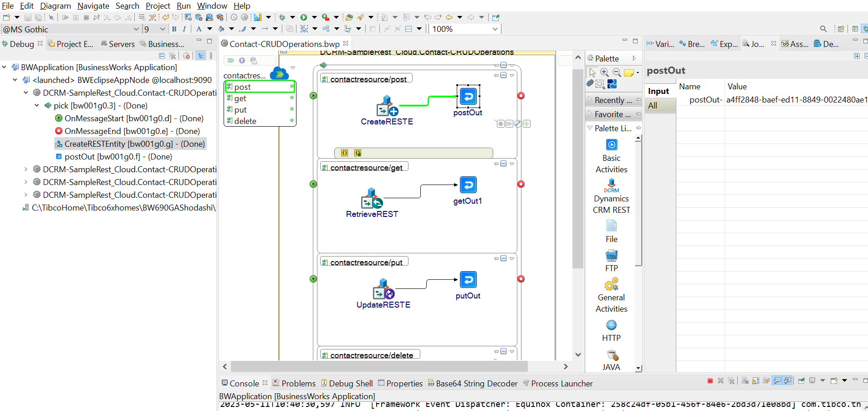868x411 pixels.
Task: Collapse the launched BWEclipseAppNode node
Action: 15,80
